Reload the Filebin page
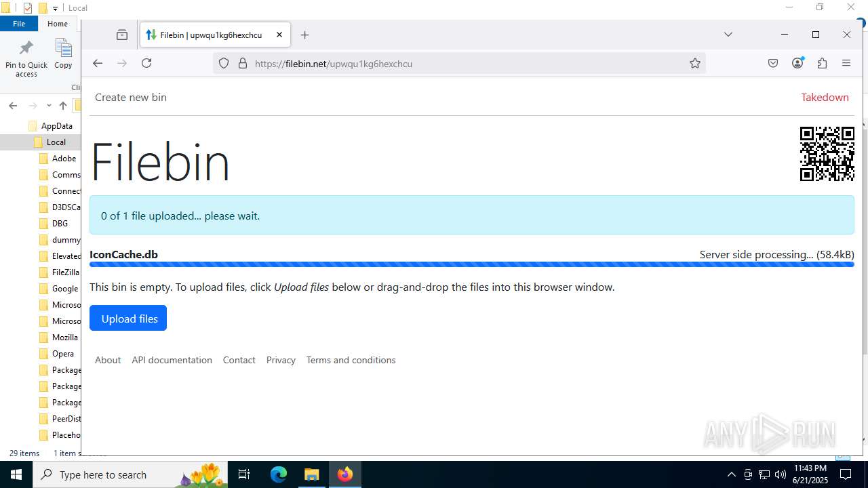This screenshot has height=488, width=868. [146, 63]
